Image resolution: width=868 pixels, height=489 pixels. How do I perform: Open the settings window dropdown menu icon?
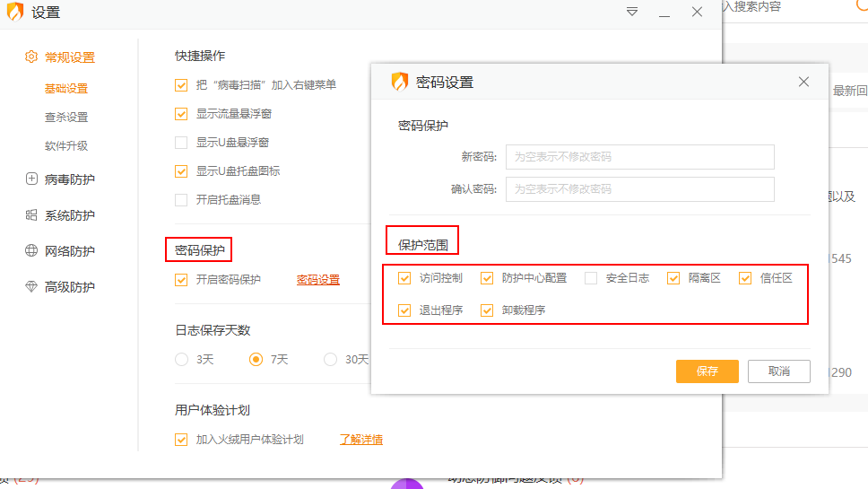tap(631, 12)
